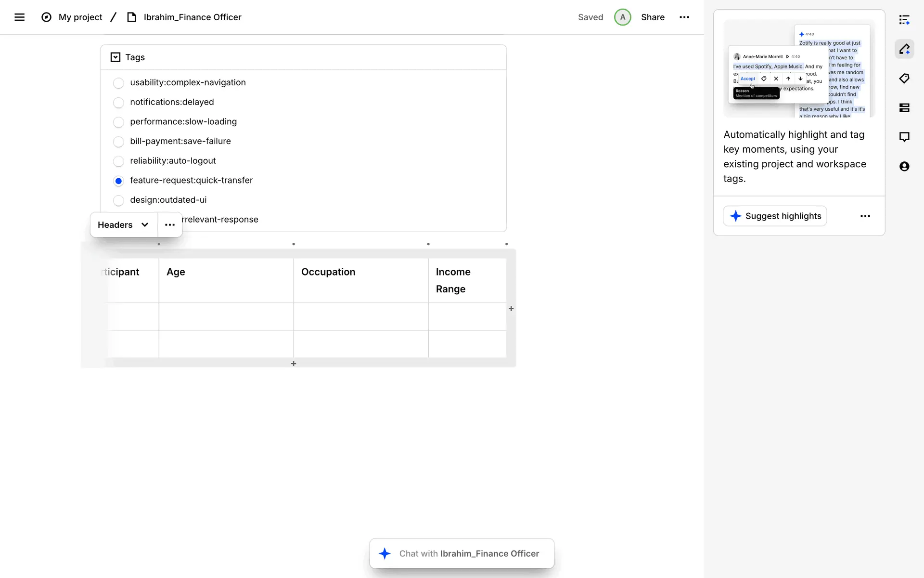
Task: Click the project compass icon
Action: pyautogui.click(x=46, y=17)
